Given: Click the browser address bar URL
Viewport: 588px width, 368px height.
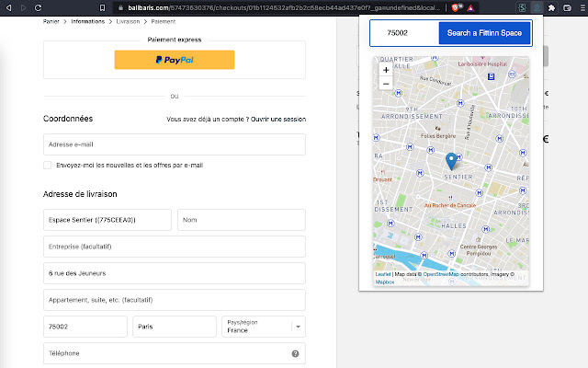Looking at the screenshot, I should (x=284, y=7).
